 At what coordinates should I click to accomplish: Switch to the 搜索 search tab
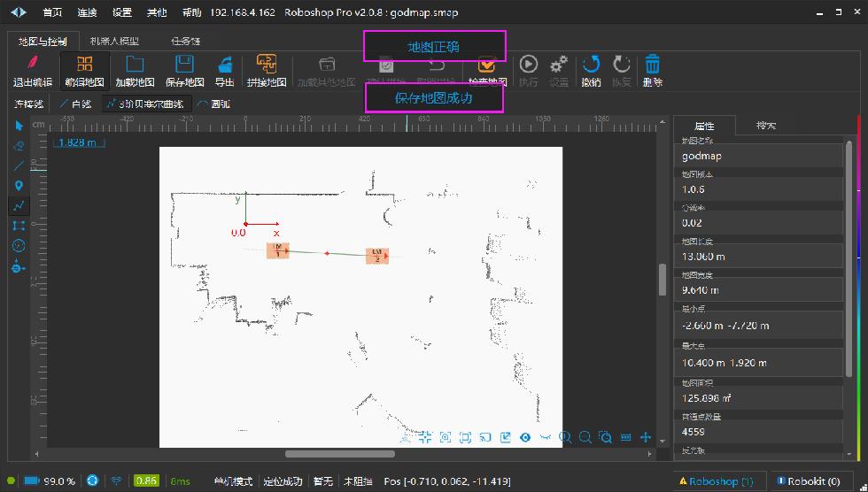tap(766, 126)
